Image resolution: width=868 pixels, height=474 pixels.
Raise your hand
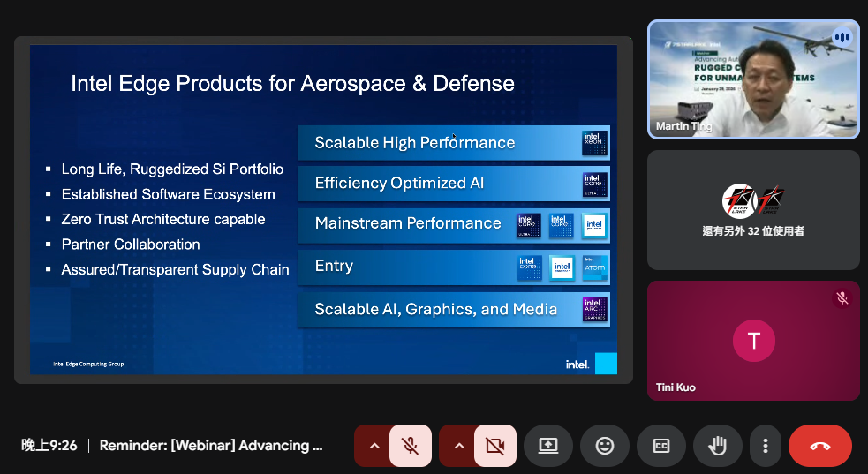pos(718,446)
